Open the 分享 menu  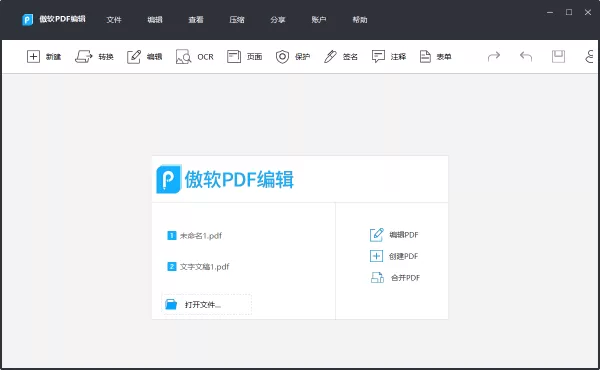click(x=277, y=20)
